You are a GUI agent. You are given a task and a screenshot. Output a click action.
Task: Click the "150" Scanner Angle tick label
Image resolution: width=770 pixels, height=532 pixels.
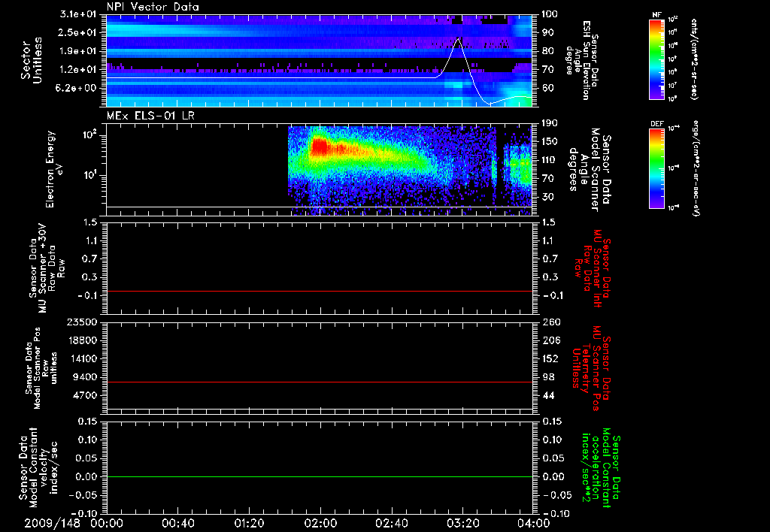coord(550,142)
